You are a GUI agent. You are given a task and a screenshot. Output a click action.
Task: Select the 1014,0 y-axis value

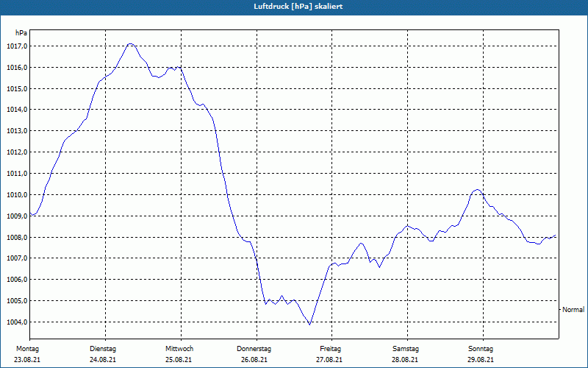pyautogui.click(x=17, y=110)
